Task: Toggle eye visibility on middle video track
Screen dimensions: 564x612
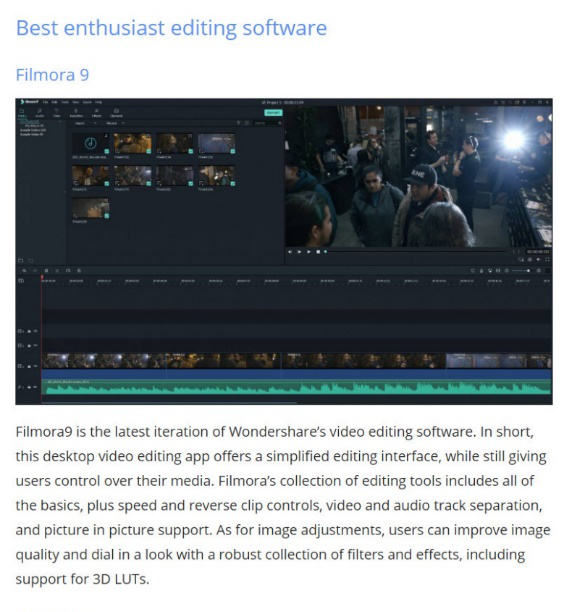Action: (35, 345)
